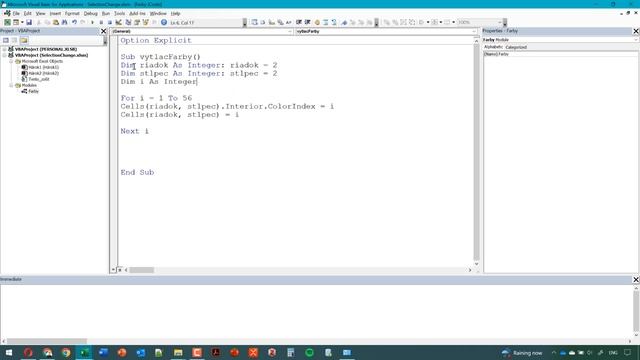Select Hárok2 sheet in project tree
This screenshot has height=360, width=640.
point(40,73)
